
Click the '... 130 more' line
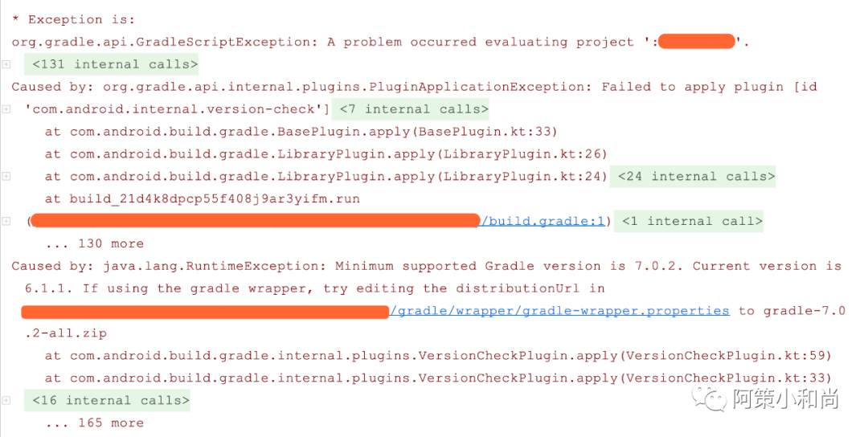[x=95, y=243]
